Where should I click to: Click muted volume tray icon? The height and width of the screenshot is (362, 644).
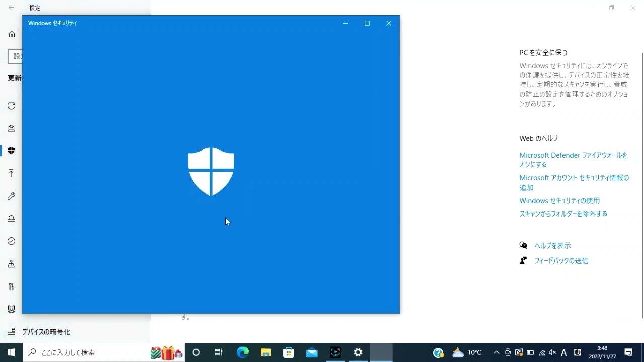click(552, 352)
